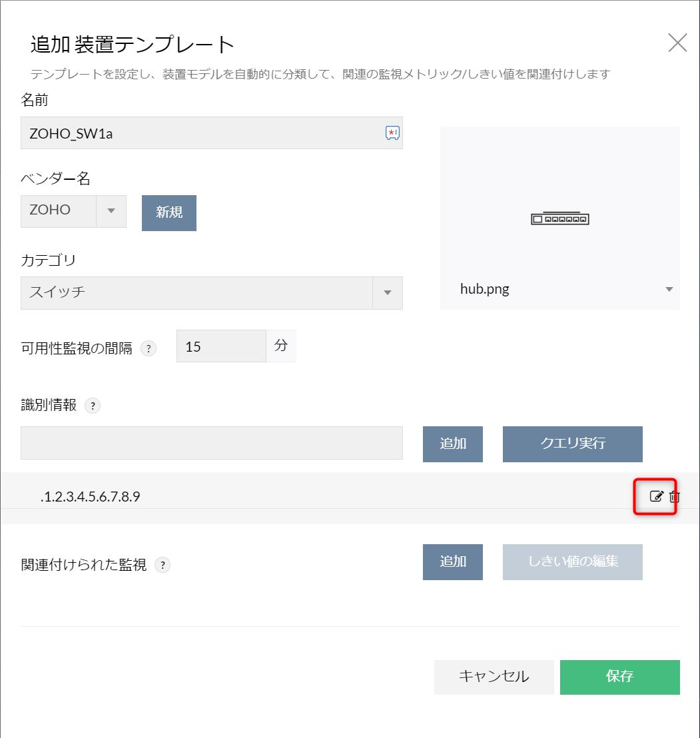Select the hub device image thumbnail
Image resolution: width=700 pixels, height=738 pixels.
click(x=559, y=218)
